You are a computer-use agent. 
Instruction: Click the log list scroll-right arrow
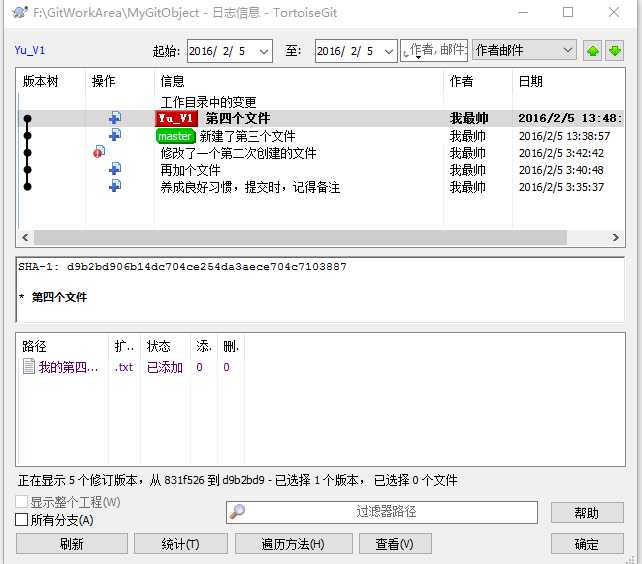(x=615, y=238)
